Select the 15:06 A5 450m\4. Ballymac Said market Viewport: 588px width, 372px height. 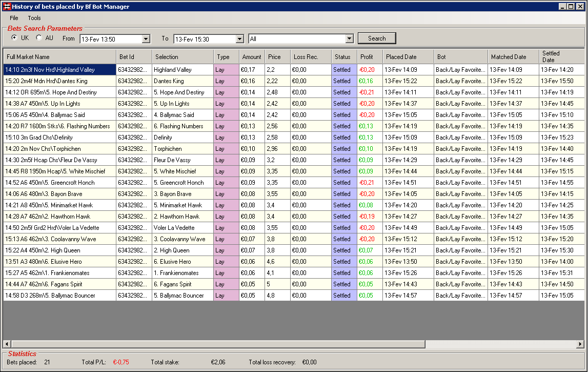[x=59, y=115]
